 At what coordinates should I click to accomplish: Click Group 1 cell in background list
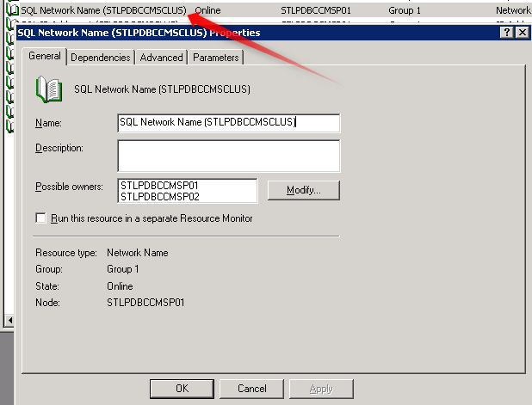coord(405,10)
